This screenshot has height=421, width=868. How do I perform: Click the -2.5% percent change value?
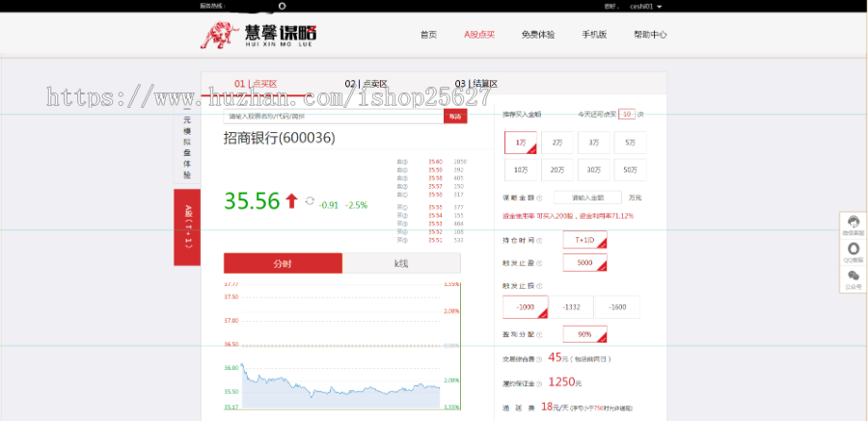tap(357, 205)
